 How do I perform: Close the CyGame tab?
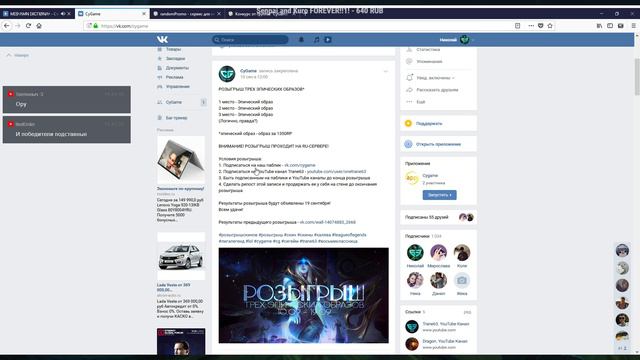tap(144, 14)
